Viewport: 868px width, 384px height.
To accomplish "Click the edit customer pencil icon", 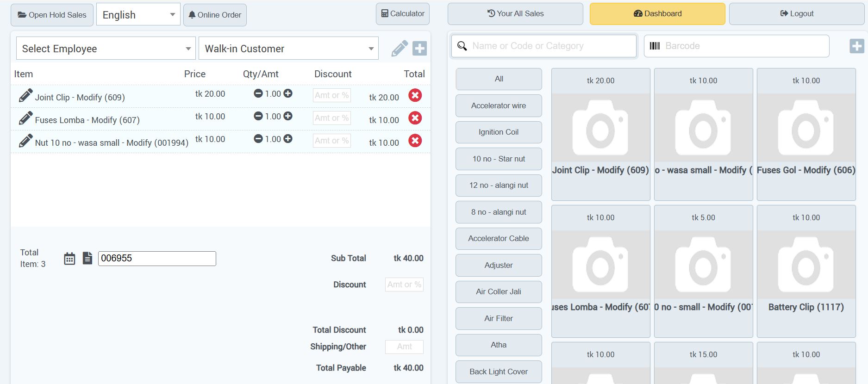I will (x=399, y=48).
